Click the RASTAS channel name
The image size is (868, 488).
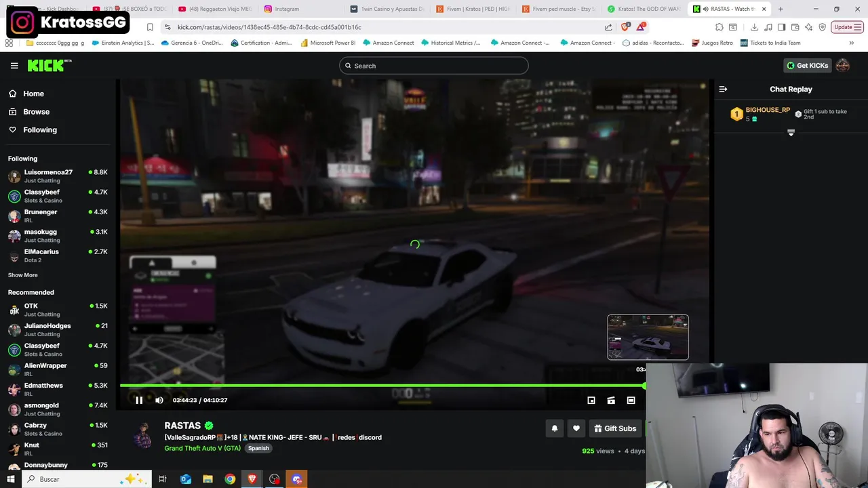tap(182, 426)
